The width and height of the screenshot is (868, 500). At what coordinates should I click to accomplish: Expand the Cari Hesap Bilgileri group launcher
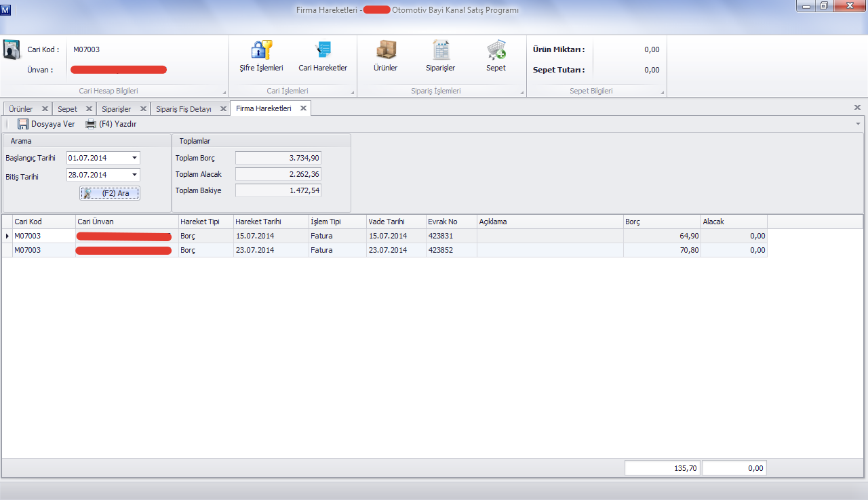[x=224, y=92]
